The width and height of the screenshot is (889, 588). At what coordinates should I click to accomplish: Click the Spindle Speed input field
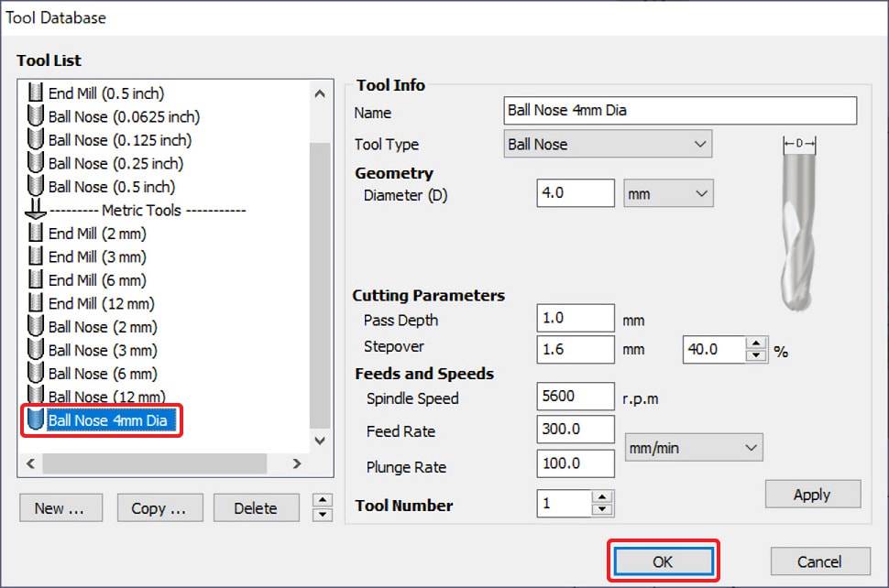coord(576,398)
